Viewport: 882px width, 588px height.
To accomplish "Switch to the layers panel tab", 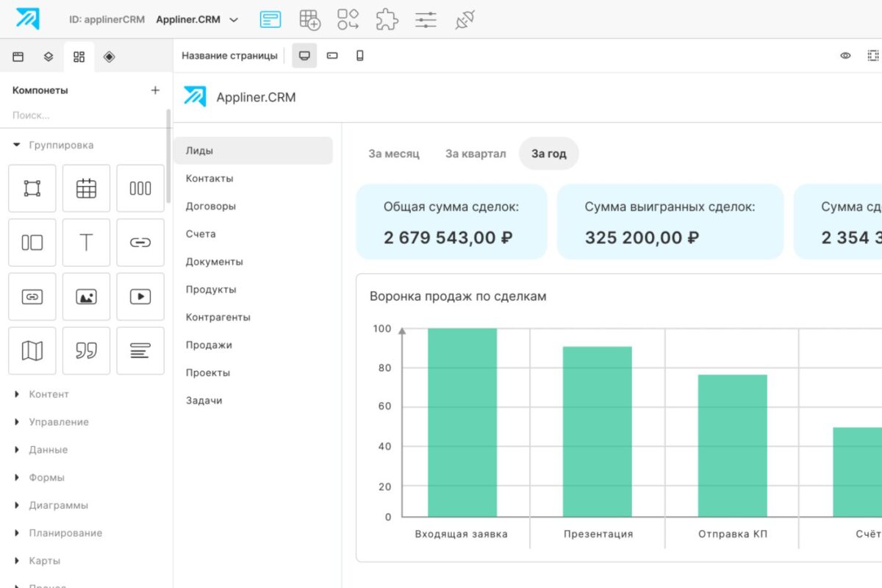I will 49,57.
